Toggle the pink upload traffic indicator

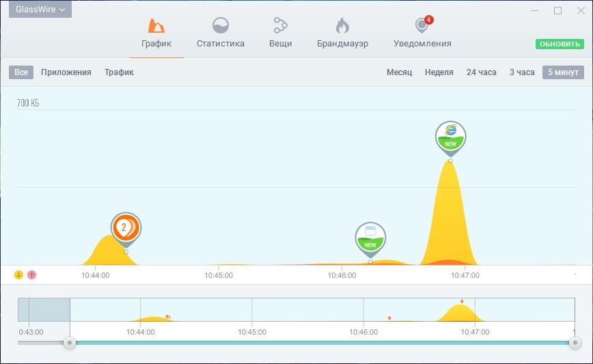click(x=31, y=275)
